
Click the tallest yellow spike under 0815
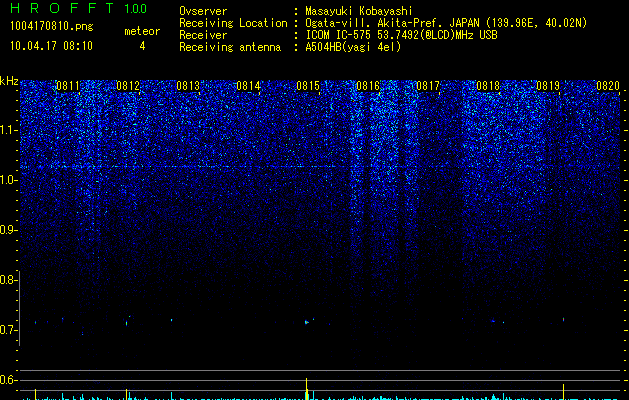306,389
